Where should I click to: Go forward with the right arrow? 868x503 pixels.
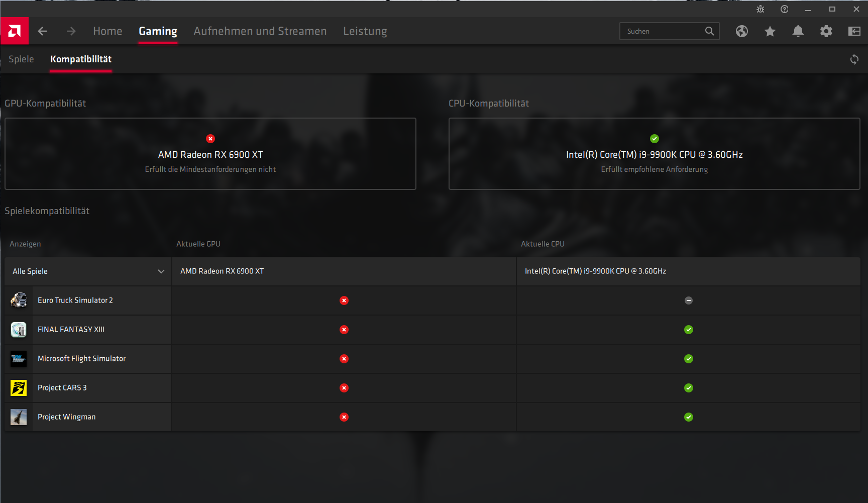pyautogui.click(x=71, y=31)
